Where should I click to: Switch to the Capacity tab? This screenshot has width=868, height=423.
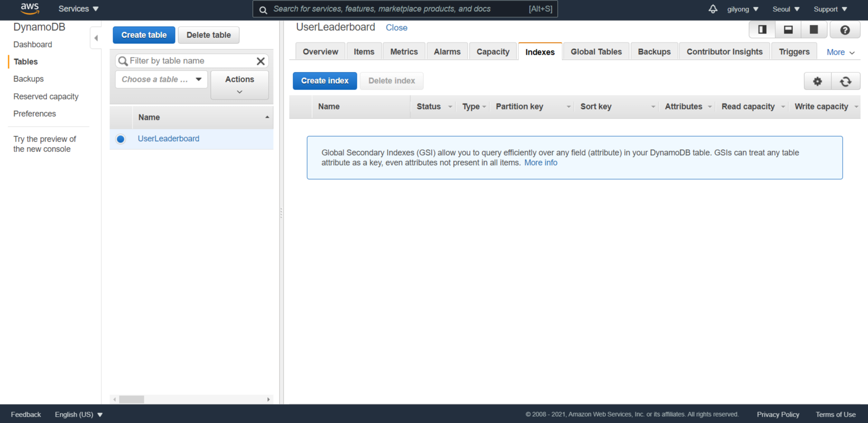(493, 52)
